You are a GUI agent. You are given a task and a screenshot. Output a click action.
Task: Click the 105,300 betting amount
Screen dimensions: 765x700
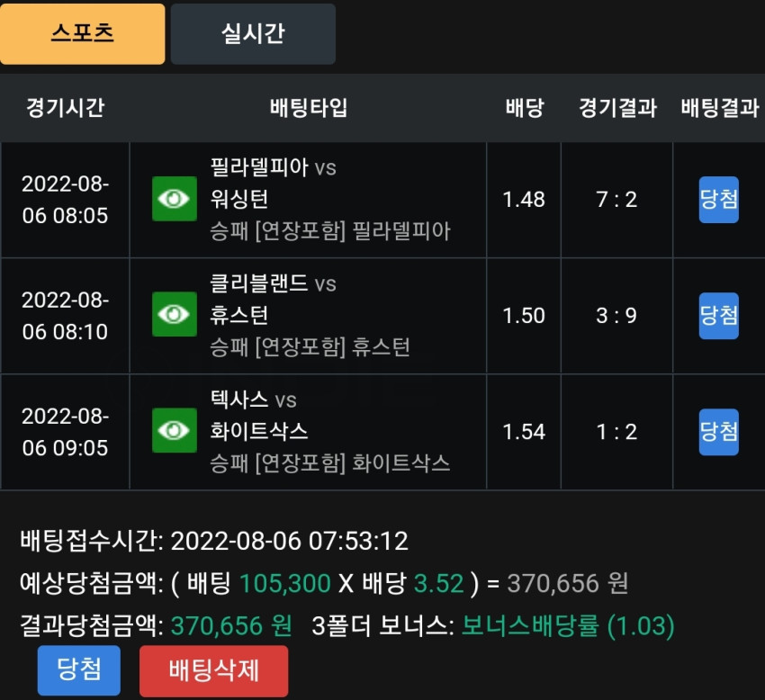285,583
